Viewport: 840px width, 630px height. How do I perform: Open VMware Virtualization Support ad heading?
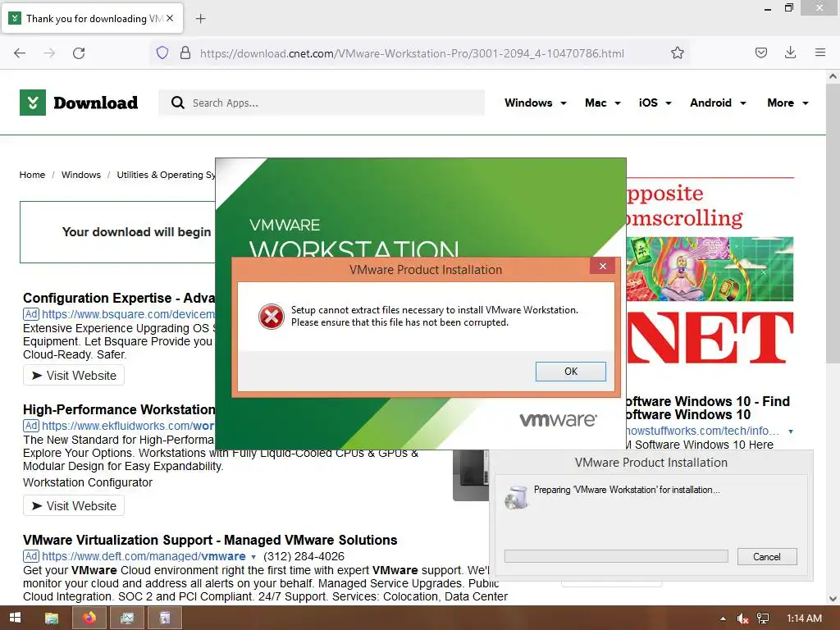pos(210,540)
